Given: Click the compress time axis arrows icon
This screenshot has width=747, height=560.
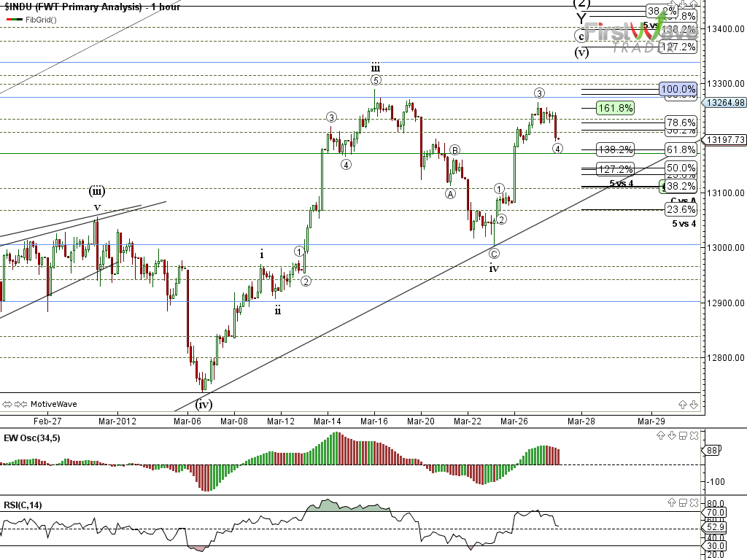Looking at the screenshot, I should tap(21, 403).
